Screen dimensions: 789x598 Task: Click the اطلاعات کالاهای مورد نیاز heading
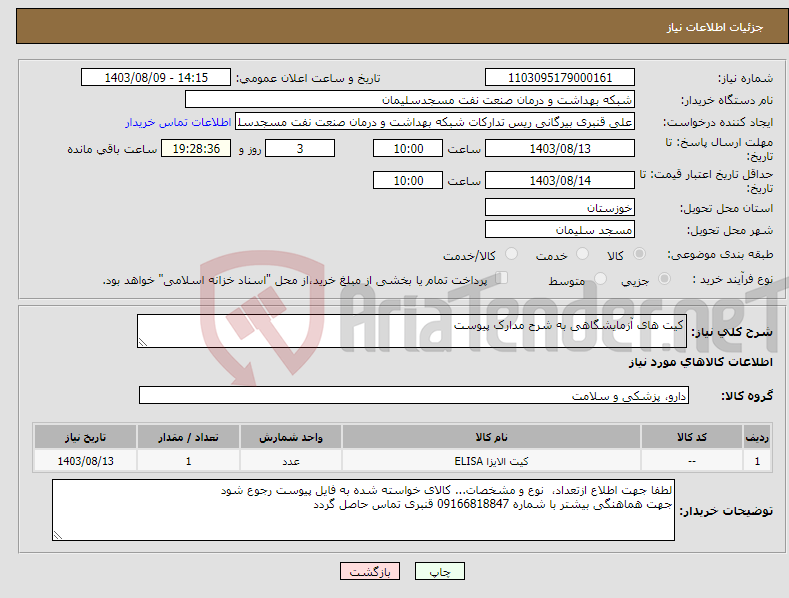tap(700, 362)
